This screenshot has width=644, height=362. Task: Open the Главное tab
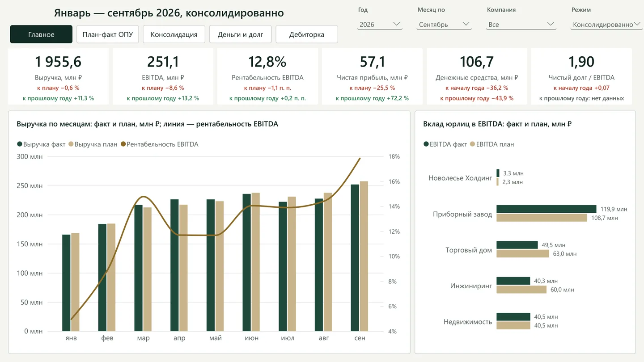41,34
